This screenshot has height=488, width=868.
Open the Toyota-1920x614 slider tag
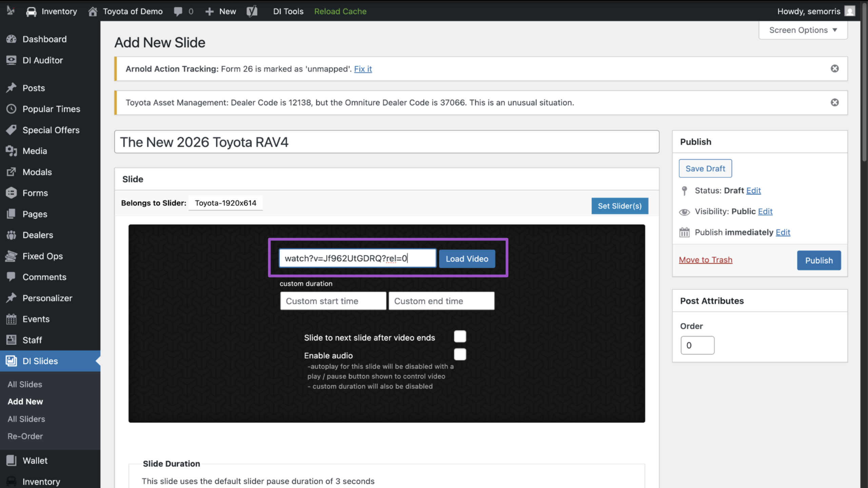(x=225, y=203)
